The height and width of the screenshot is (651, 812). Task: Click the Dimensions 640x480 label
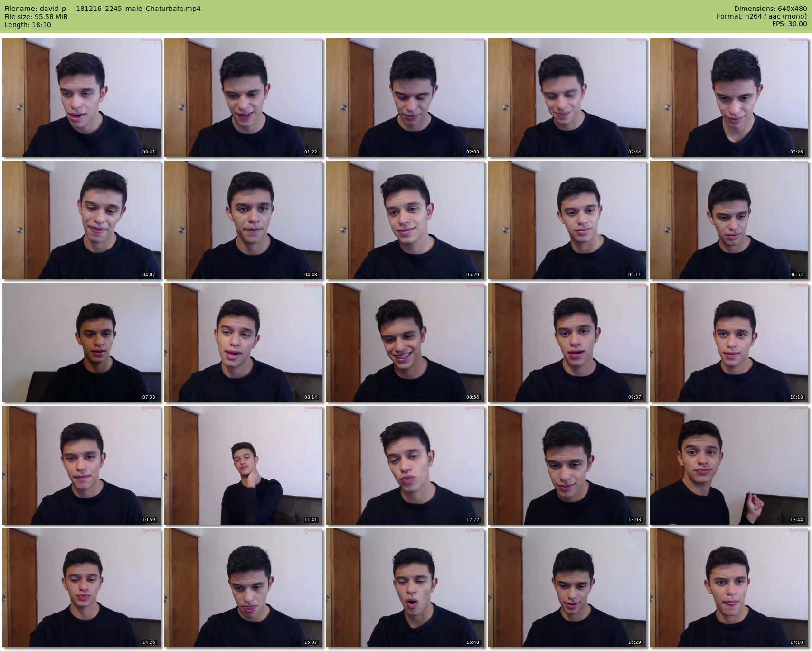tap(770, 9)
